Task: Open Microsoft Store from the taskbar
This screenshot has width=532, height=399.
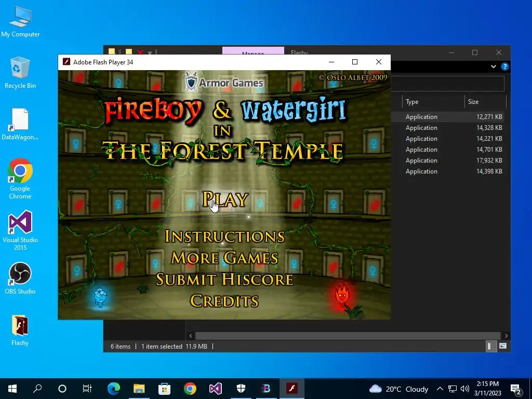Action: tap(165, 389)
